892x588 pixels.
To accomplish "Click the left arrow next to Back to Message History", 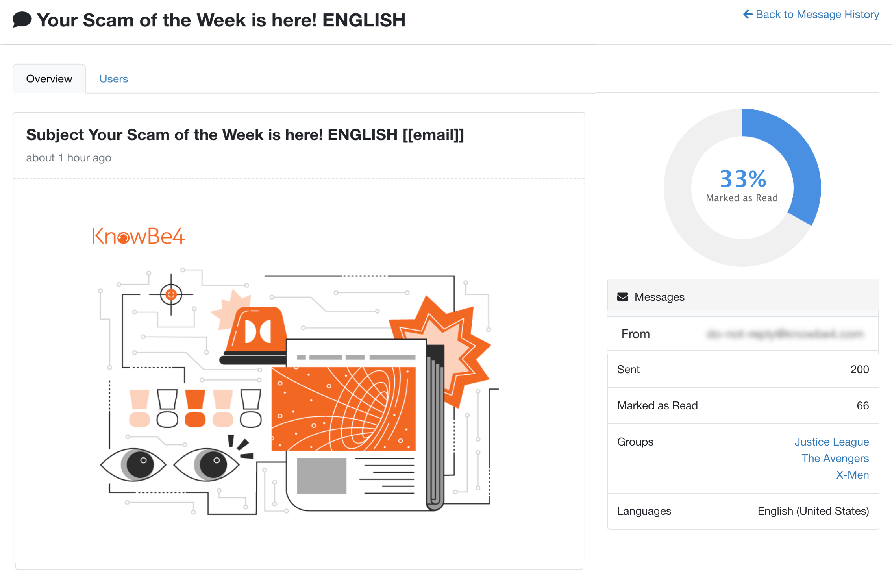I will 748,14.
